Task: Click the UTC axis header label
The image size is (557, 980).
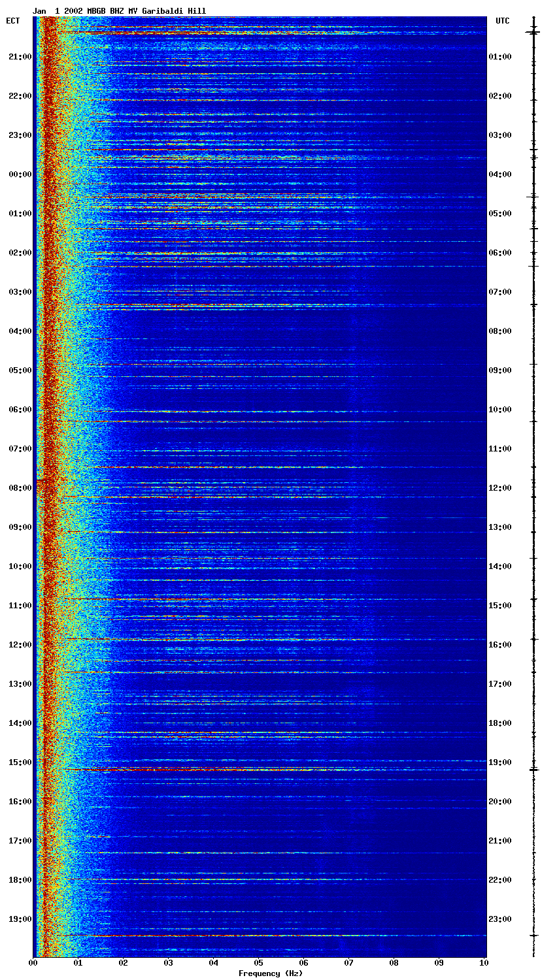Action: pos(502,21)
